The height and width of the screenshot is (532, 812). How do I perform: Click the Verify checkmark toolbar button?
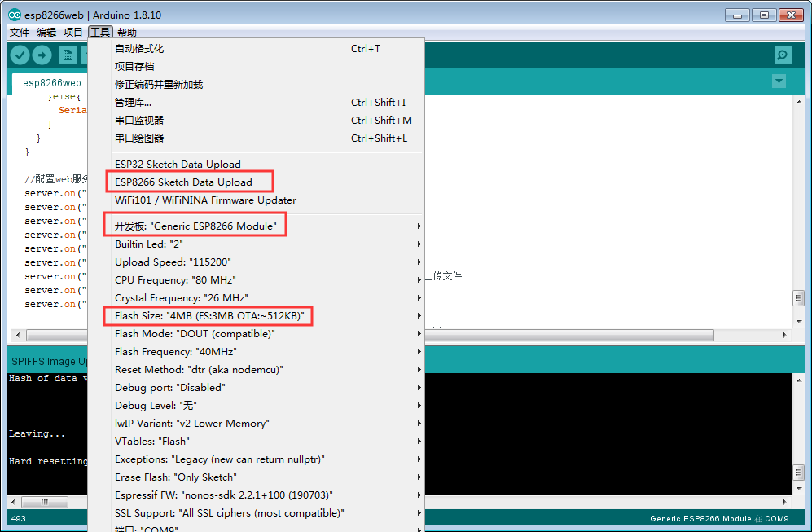(x=20, y=55)
